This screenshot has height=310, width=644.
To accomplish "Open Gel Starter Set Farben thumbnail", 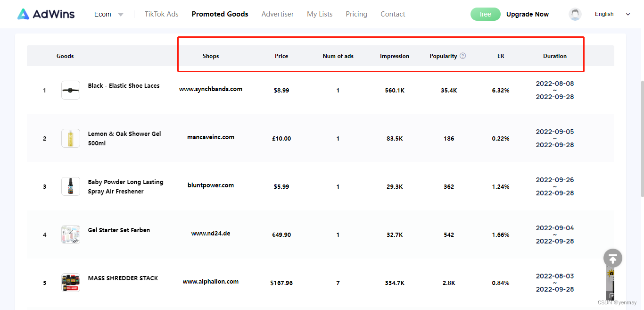I will point(71,235).
